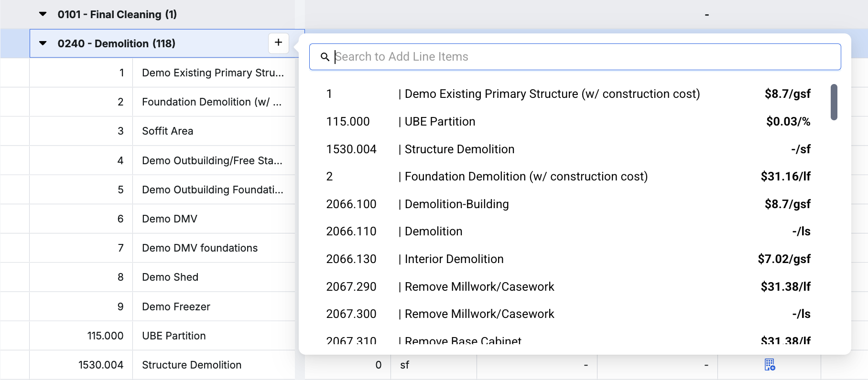
Task: Open row 1 'Demo Existing Primary Stru...'
Action: tap(213, 73)
